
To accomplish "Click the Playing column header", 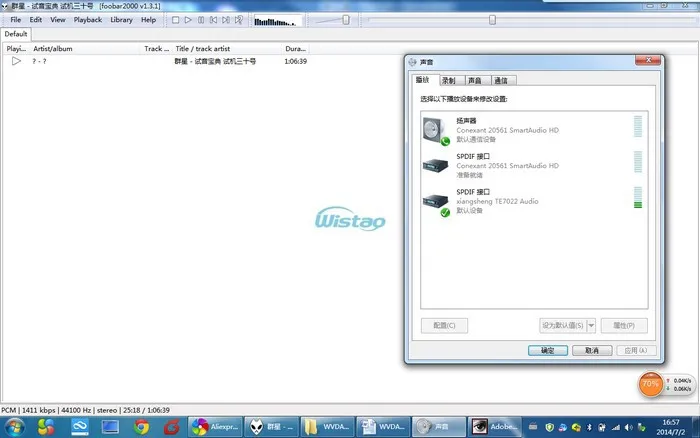I will pyautogui.click(x=16, y=49).
